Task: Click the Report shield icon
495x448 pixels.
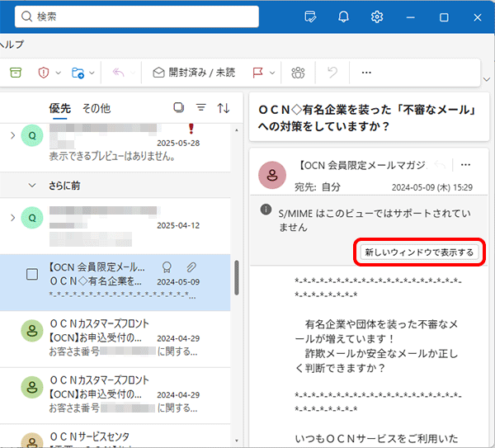Action: pyautogui.click(x=44, y=73)
